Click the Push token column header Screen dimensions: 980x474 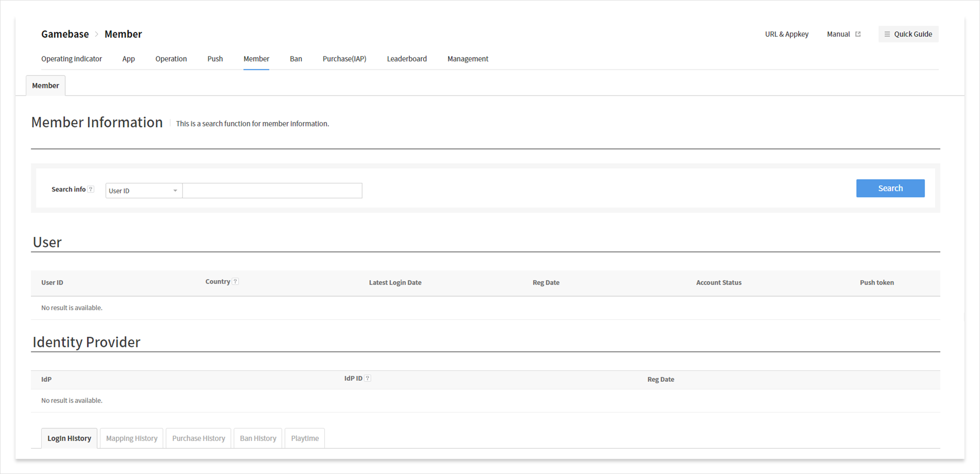(877, 283)
